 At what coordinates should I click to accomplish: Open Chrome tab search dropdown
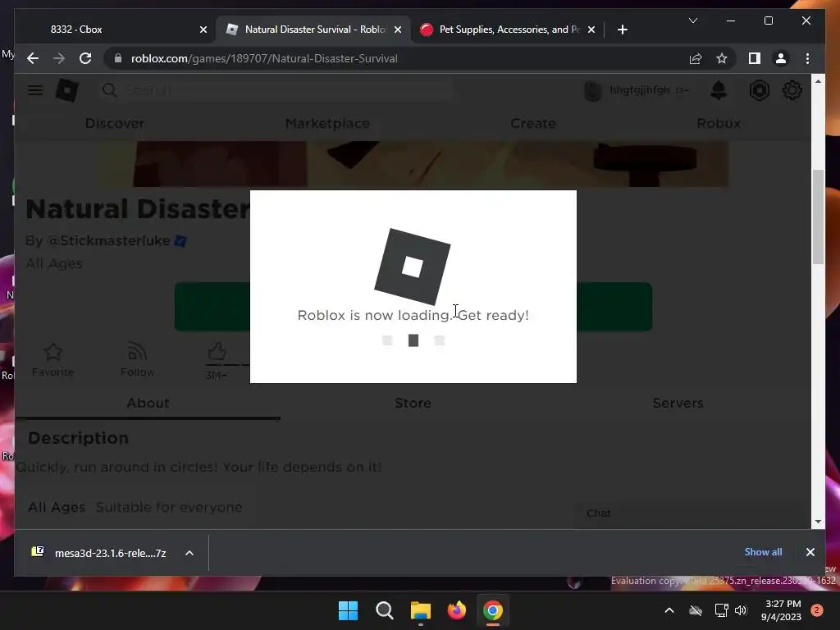(692, 21)
